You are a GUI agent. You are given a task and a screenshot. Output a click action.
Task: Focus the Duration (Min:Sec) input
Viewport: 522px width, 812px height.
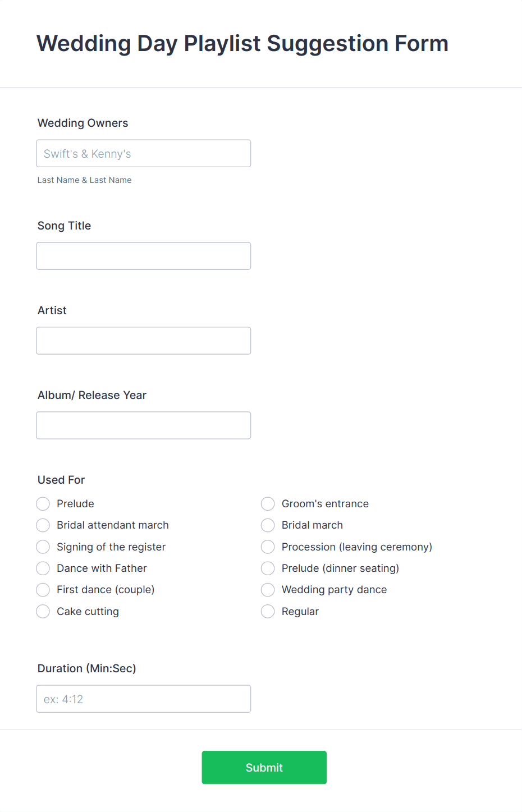(x=144, y=699)
